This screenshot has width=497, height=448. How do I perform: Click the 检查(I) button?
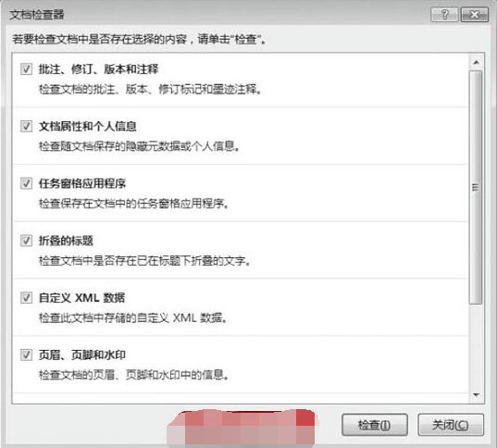pos(375,425)
